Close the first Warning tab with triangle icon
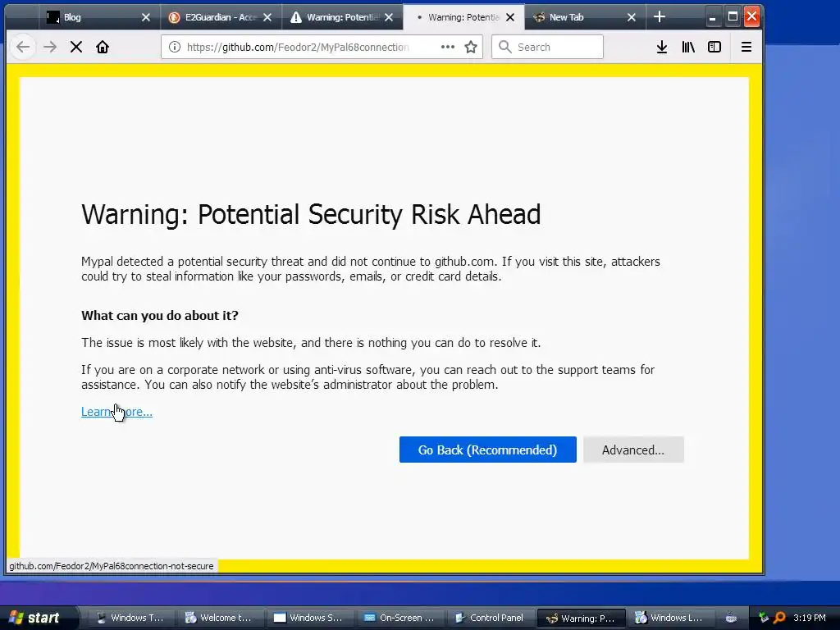This screenshot has height=630, width=840. pos(389,17)
